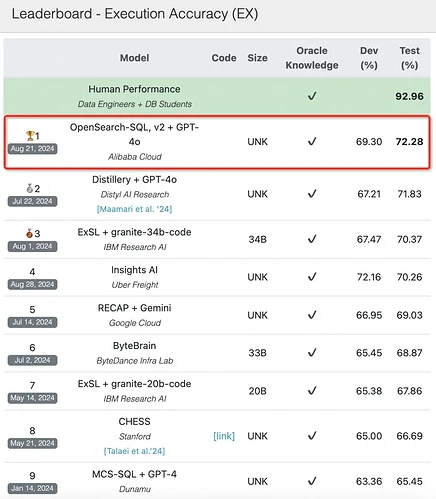Click the 92.96 human test score

pos(410,96)
